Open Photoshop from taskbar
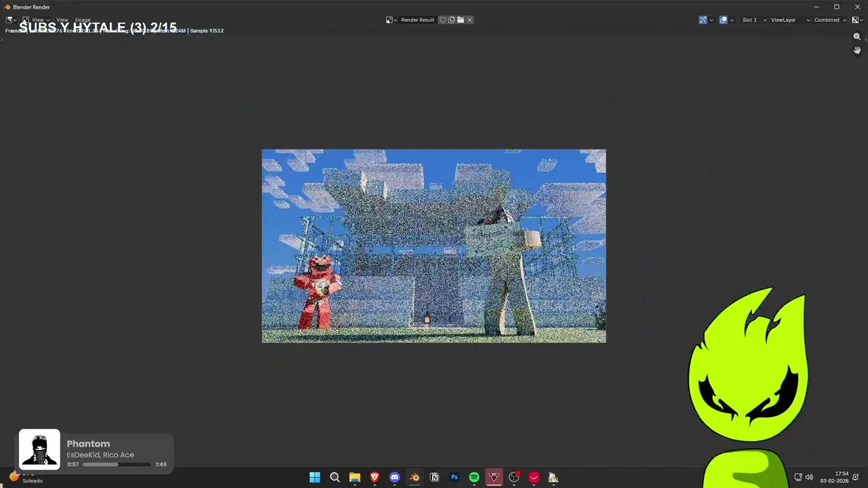The width and height of the screenshot is (868, 488). point(454,477)
